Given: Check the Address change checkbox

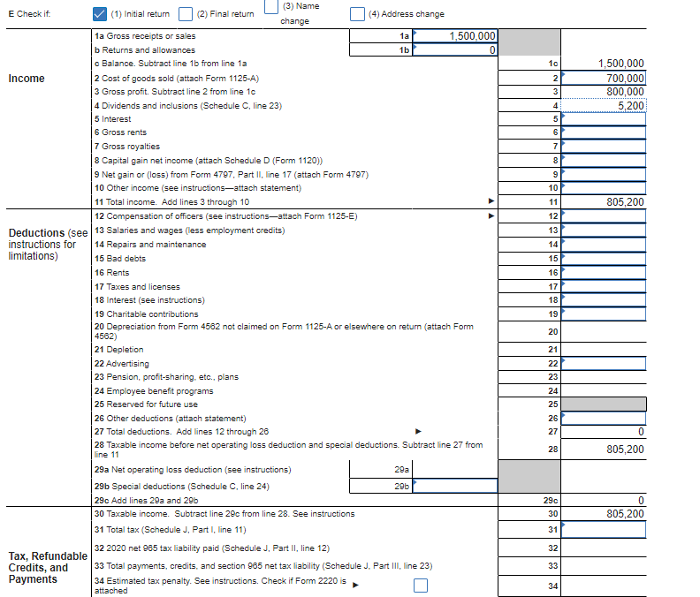Looking at the screenshot, I should click(357, 14).
